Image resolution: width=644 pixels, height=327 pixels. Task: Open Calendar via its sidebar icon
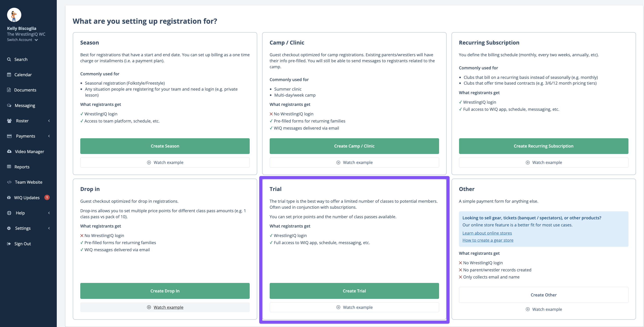point(9,75)
